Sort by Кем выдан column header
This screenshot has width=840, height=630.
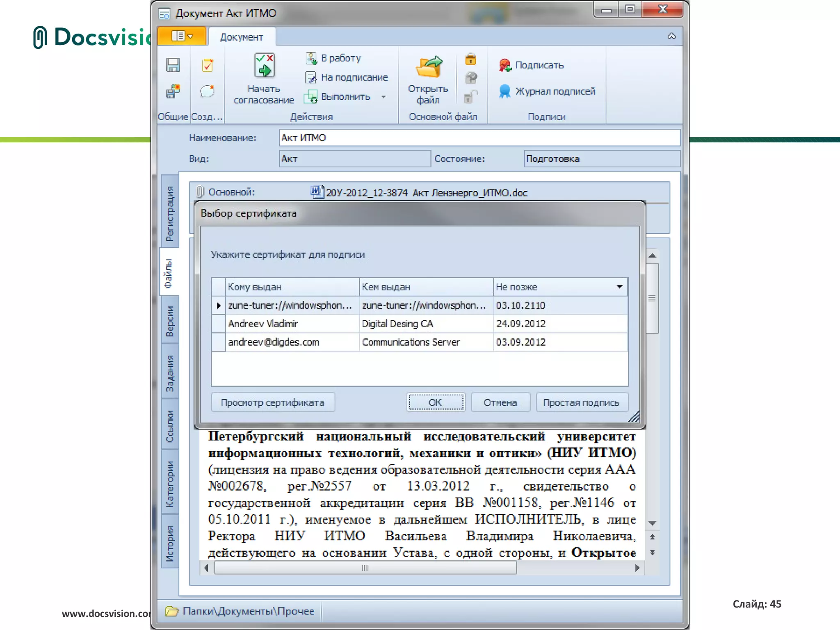tap(426, 287)
